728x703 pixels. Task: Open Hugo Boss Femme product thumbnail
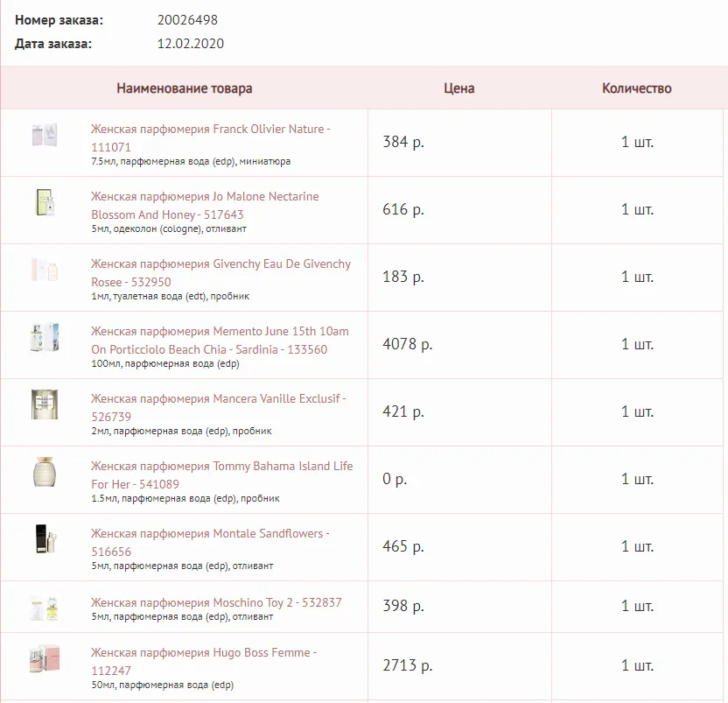(x=45, y=658)
